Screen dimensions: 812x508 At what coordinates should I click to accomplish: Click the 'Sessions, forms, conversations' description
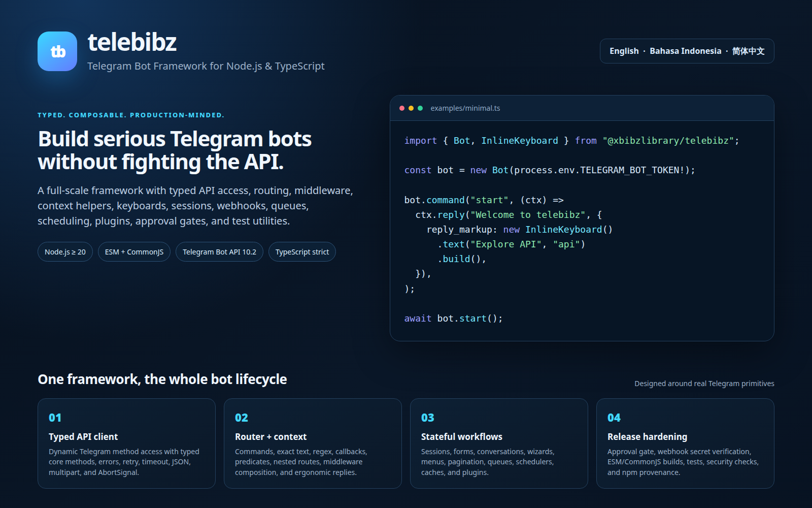[488, 462]
